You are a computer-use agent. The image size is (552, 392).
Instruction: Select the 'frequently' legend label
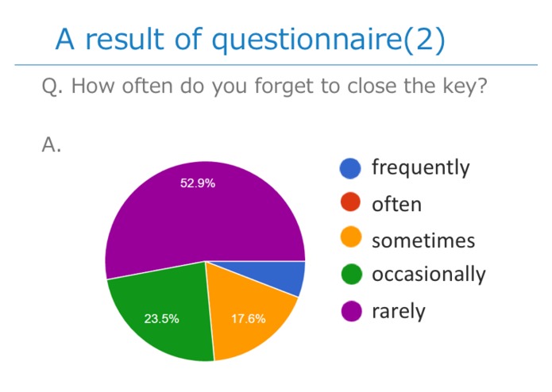pos(421,167)
